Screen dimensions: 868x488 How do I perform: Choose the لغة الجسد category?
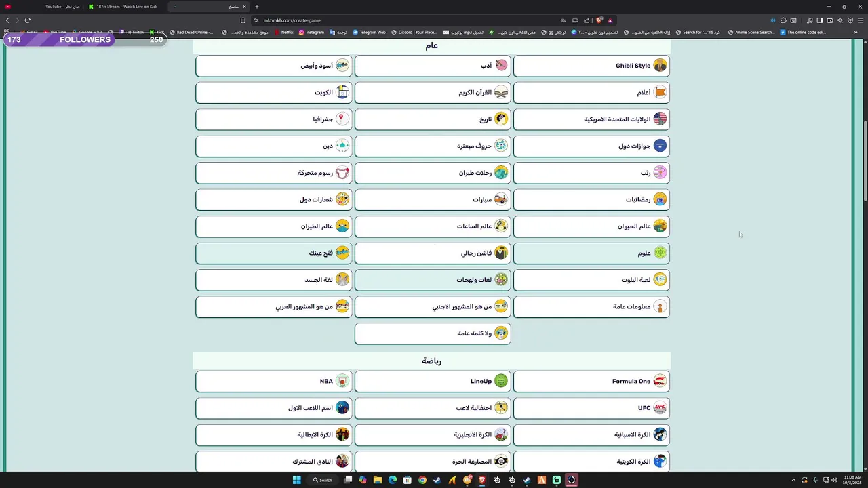pos(273,279)
